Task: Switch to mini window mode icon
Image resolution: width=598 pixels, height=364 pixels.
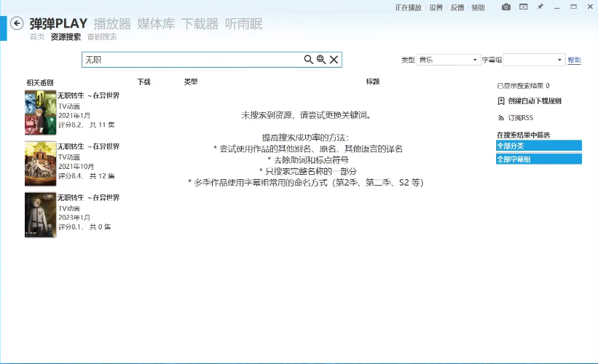Action: pos(523,7)
